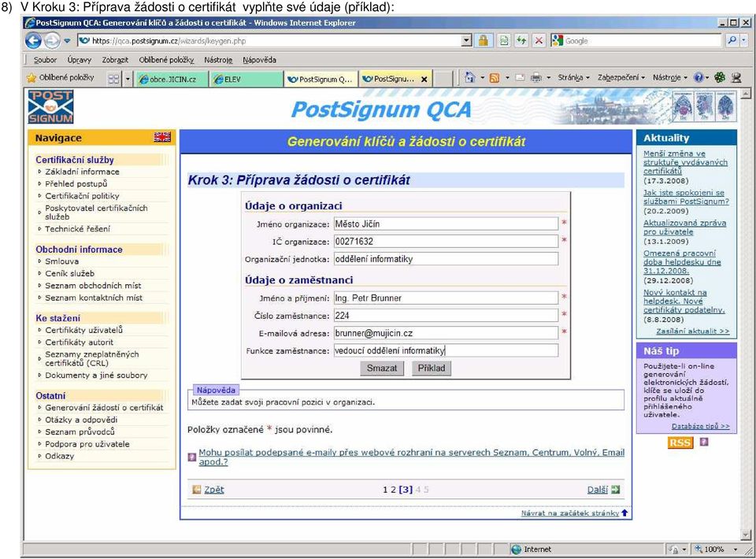This screenshot has height=559, width=756.
Task: Open Otázky a odpovědi navigation link
Action: pos(81,420)
